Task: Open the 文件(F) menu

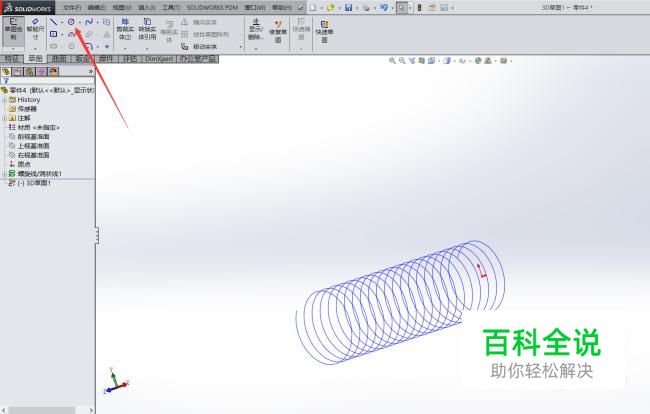Action: (72, 7)
